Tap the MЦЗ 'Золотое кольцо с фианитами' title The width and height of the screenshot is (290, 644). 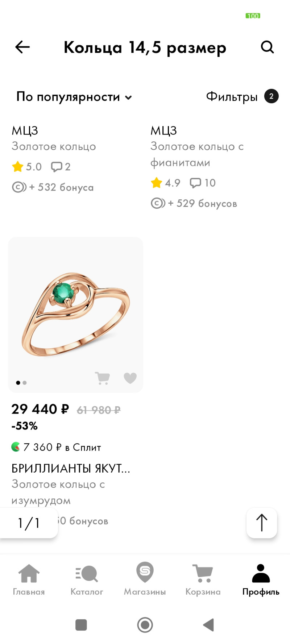coord(197,154)
